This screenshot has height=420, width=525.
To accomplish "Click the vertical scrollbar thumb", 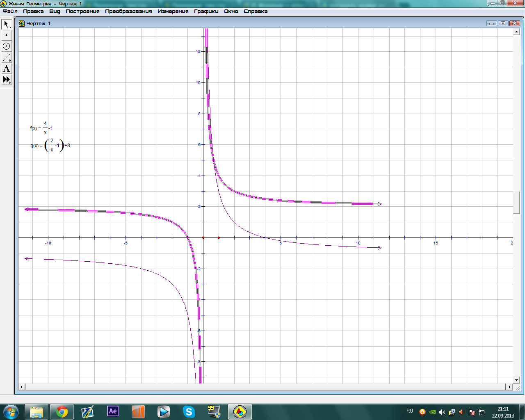I will [x=516, y=203].
